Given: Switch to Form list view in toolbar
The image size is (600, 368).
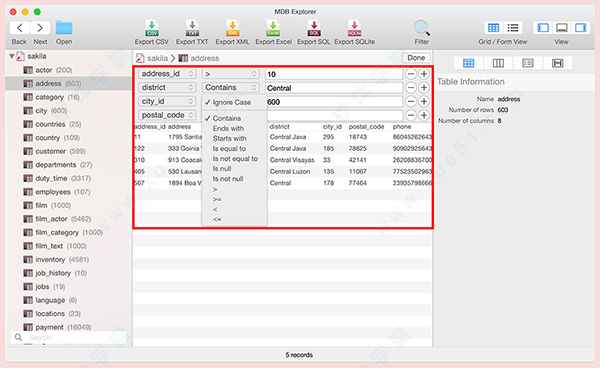Looking at the screenshot, I should click(x=513, y=28).
